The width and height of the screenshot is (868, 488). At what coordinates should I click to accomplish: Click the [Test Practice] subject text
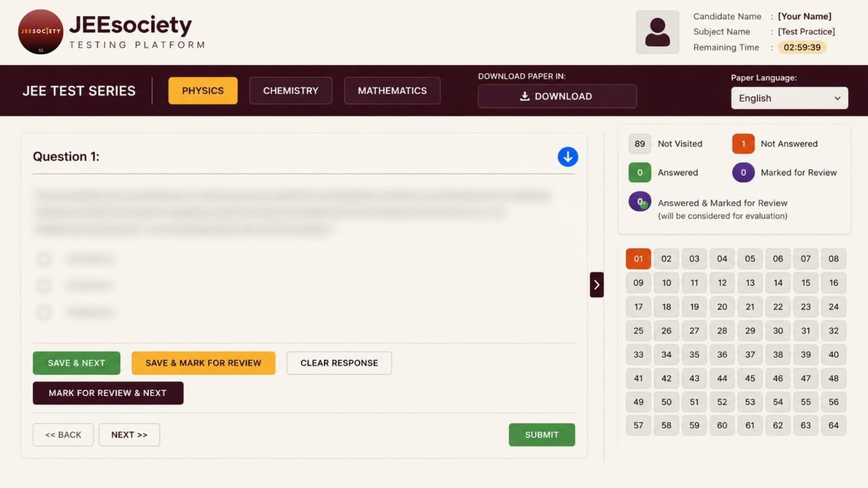point(807,31)
